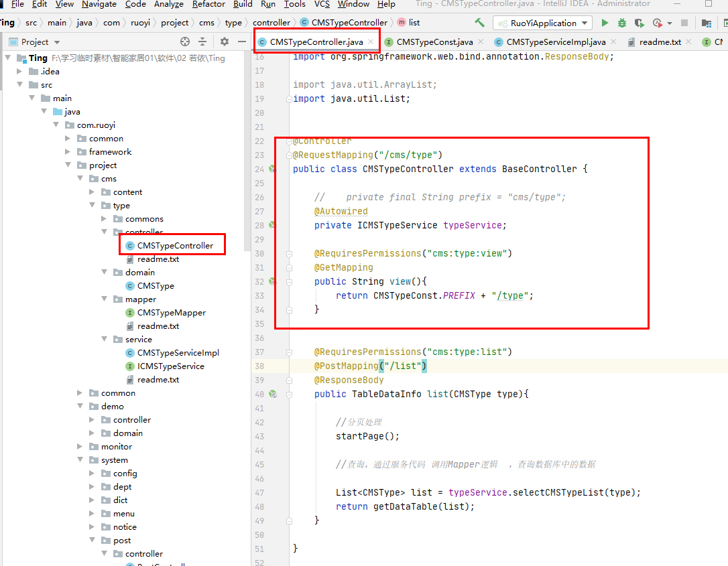This screenshot has width=728, height=566.
Task: Open Project panel settings gear
Action: point(225,42)
